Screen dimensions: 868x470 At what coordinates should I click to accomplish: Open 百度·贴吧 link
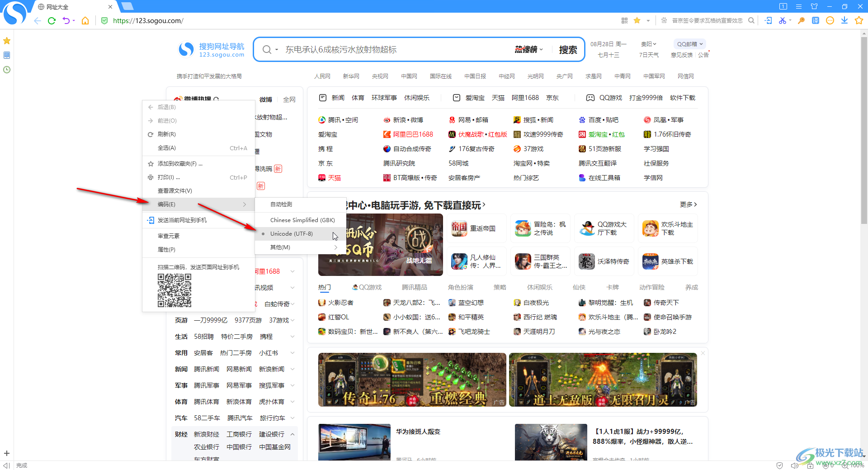tap(599, 120)
